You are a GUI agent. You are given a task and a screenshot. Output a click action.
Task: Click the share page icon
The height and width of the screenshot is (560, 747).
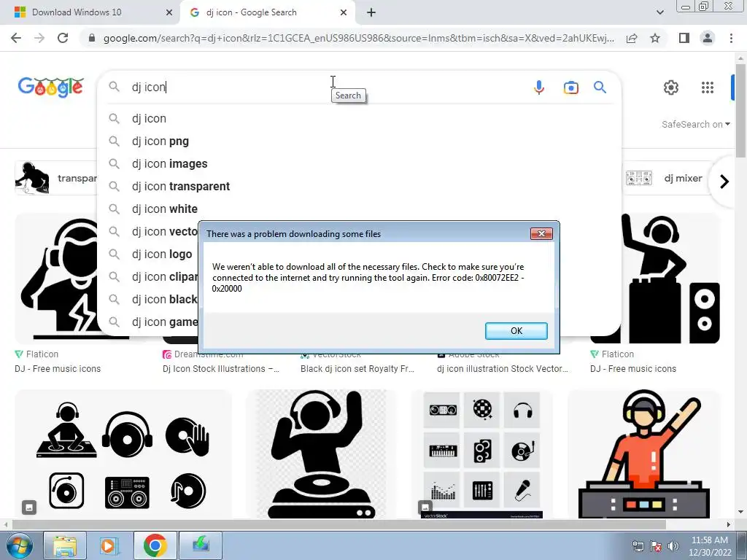[632, 38]
